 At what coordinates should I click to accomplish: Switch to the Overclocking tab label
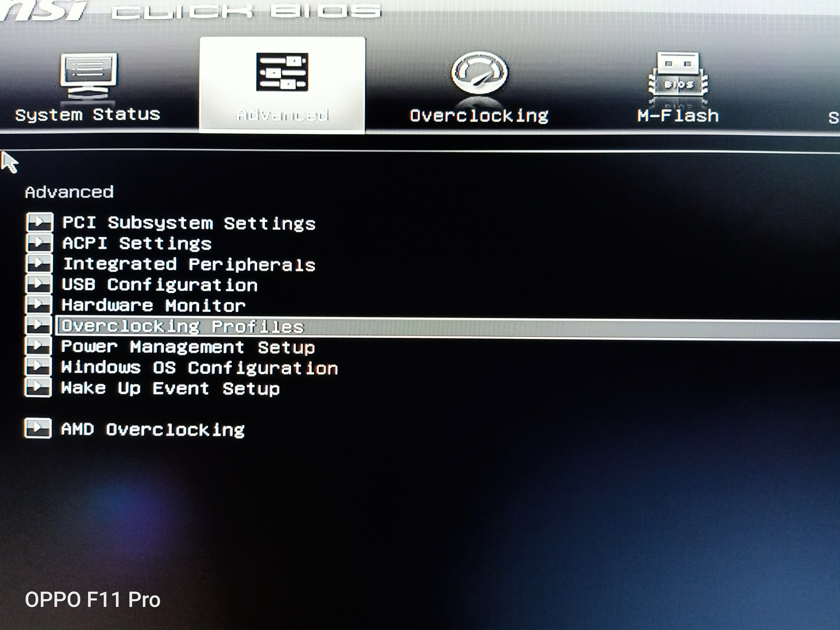coord(479,116)
